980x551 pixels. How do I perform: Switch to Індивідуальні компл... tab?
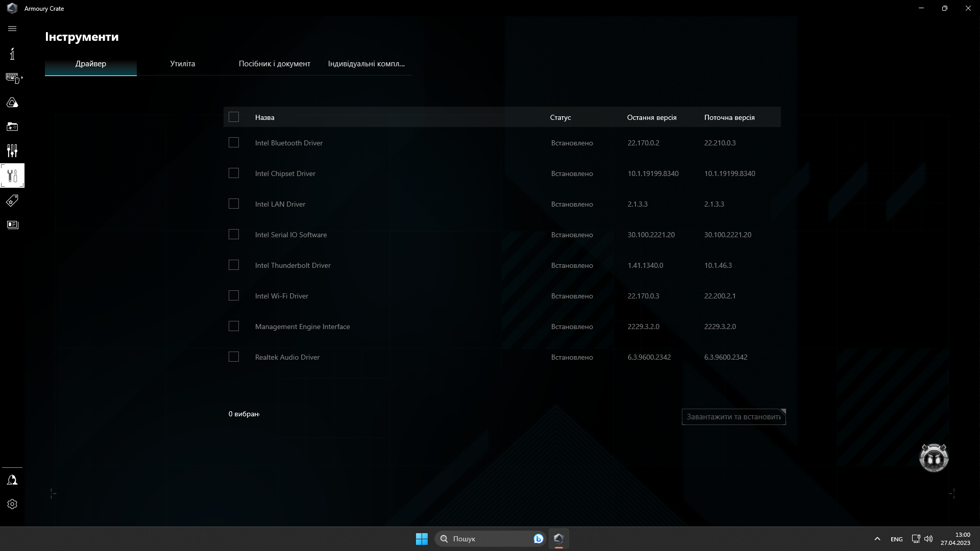coord(366,63)
